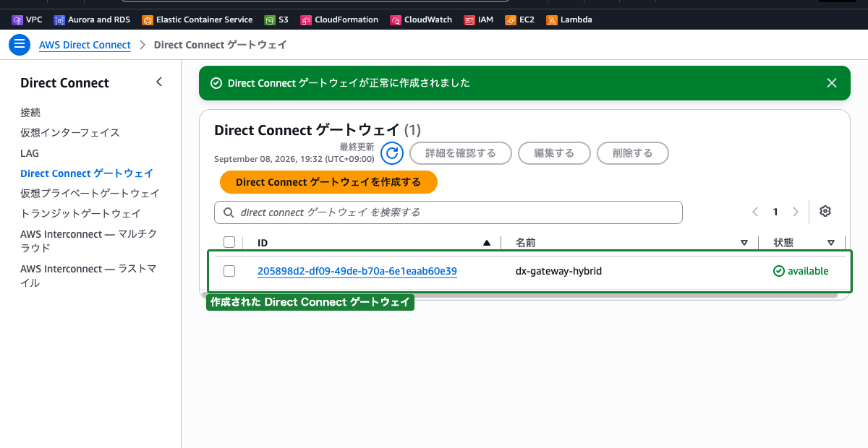Open the S3 service shortcut
Image resolution: width=868 pixels, height=448 pixels.
pos(276,20)
